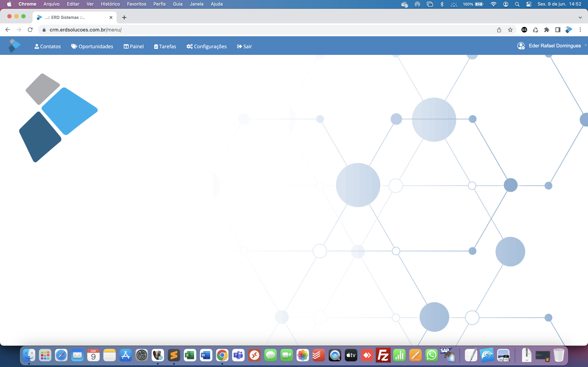Open the Histórico menu in menu bar
Viewport: 588px width, 367px height.
110,4
